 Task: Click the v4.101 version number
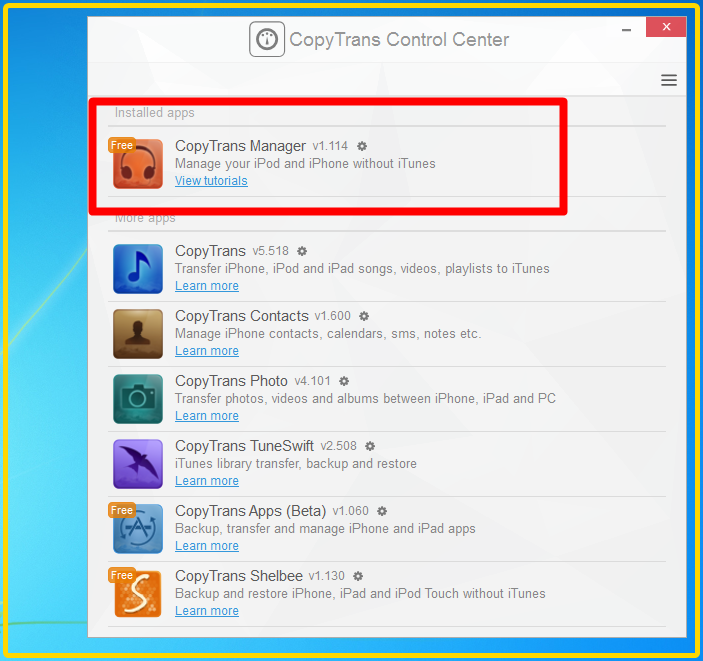312,381
